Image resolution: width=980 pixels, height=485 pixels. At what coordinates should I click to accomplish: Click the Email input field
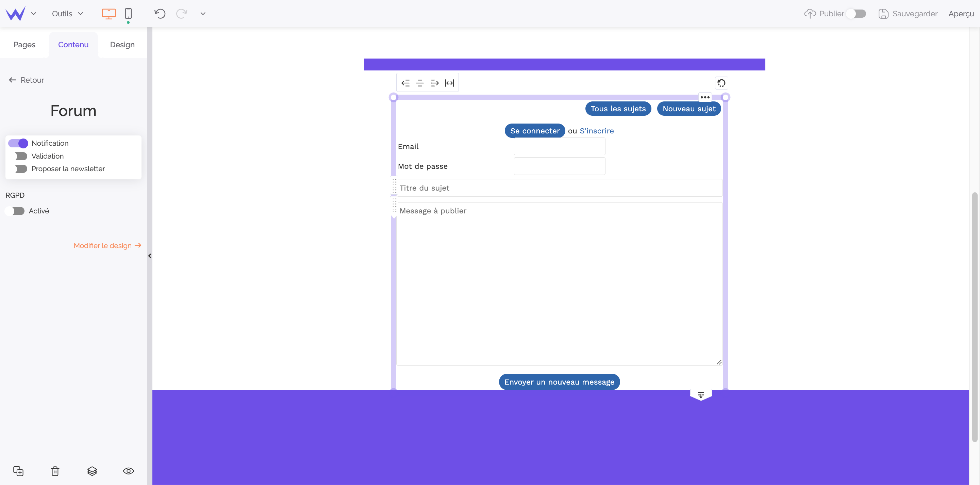point(560,147)
